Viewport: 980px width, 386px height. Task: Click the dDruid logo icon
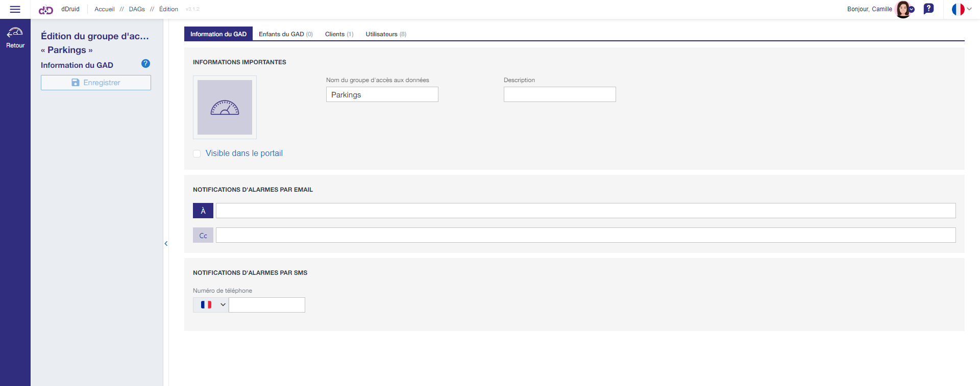[46, 10]
